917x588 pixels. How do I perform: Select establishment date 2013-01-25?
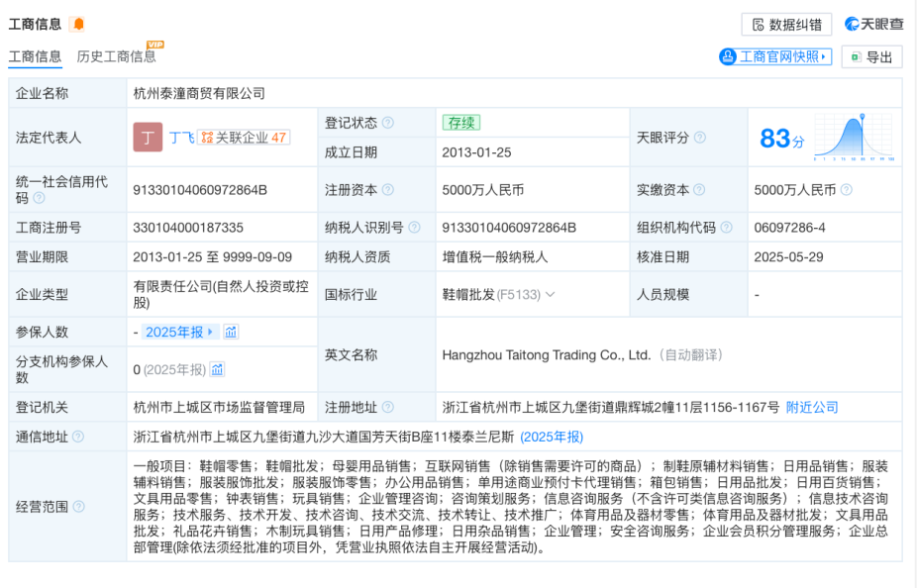pyautogui.click(x=476, y=152)
